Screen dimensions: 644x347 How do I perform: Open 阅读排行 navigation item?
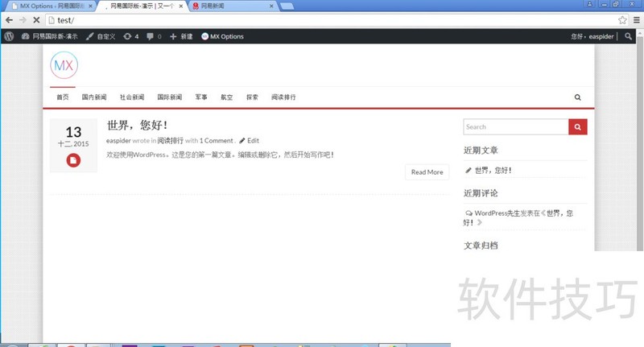pos(283,97)
